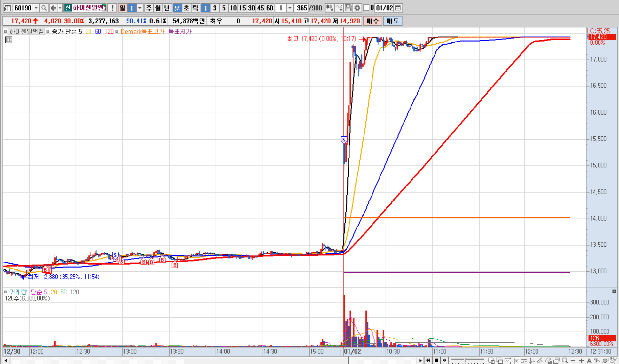
Task: Toggle the 하이젠알앤엠 series legend box
Action: 5,31
